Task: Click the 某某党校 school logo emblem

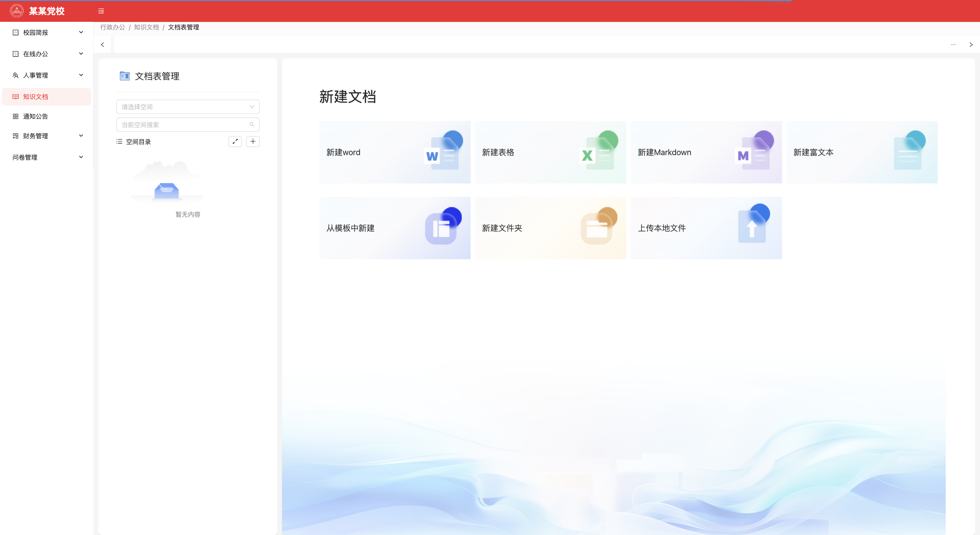Action: coord(17,11)
